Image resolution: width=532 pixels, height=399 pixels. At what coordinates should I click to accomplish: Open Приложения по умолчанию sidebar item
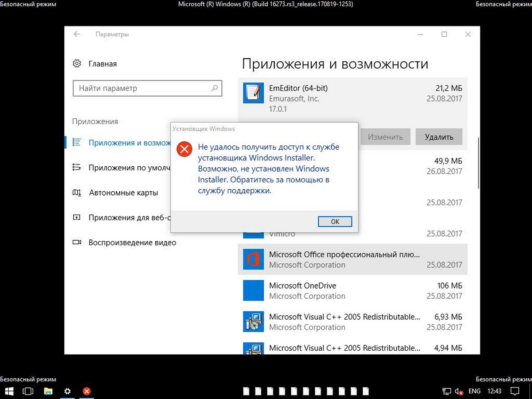pos(118,168)
